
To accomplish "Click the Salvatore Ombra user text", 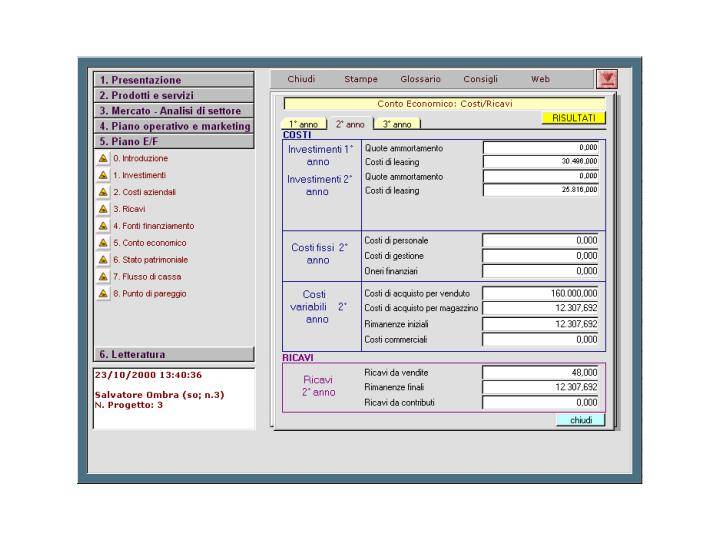I will click(159, 395).
